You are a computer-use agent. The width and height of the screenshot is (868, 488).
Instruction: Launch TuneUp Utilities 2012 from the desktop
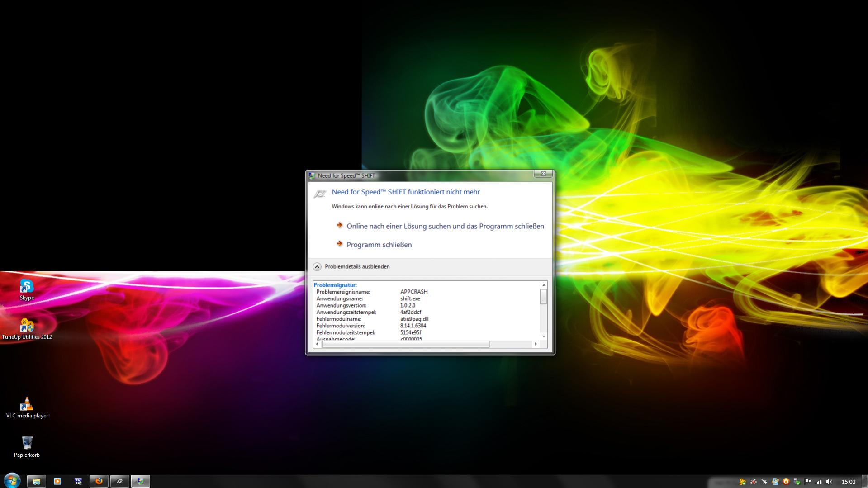(27, 329)
